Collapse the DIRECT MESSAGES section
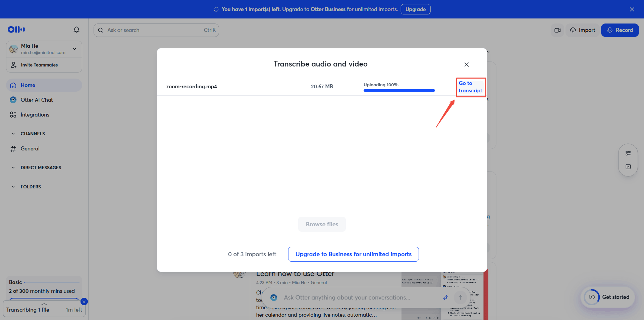This screenshot has height=320, width=644. 13,167
